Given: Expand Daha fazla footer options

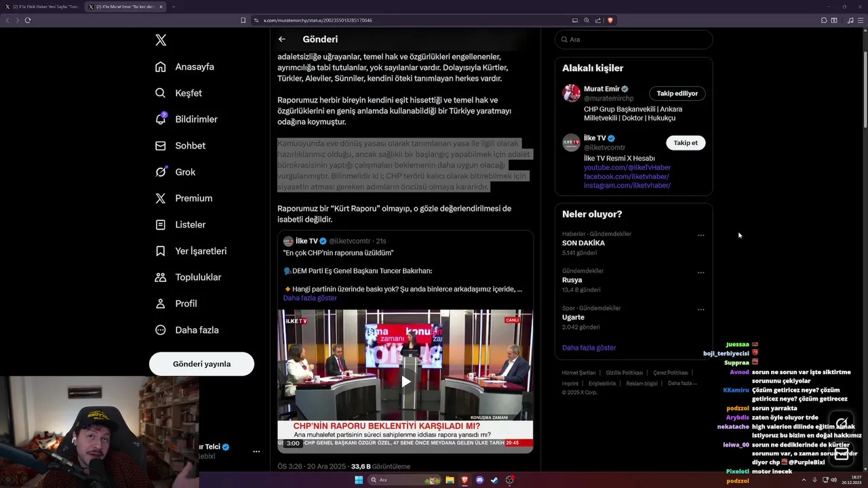Looking at the screenshot, I should [682, 384].
